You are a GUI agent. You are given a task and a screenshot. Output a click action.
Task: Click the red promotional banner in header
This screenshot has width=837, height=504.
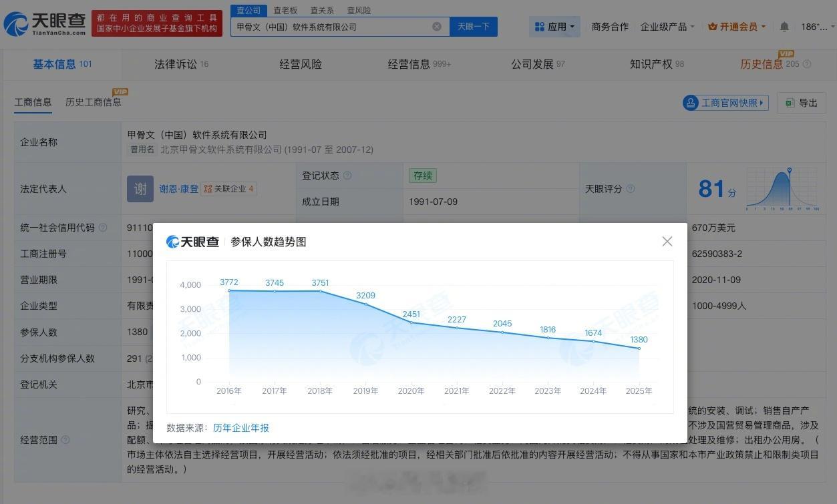(x=157, y=24)
